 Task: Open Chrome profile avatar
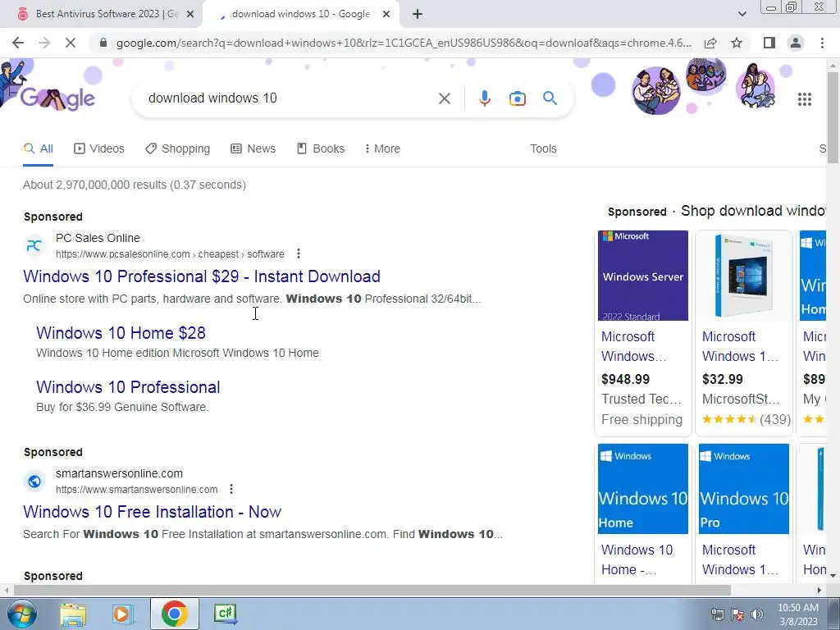pos(796,43)
